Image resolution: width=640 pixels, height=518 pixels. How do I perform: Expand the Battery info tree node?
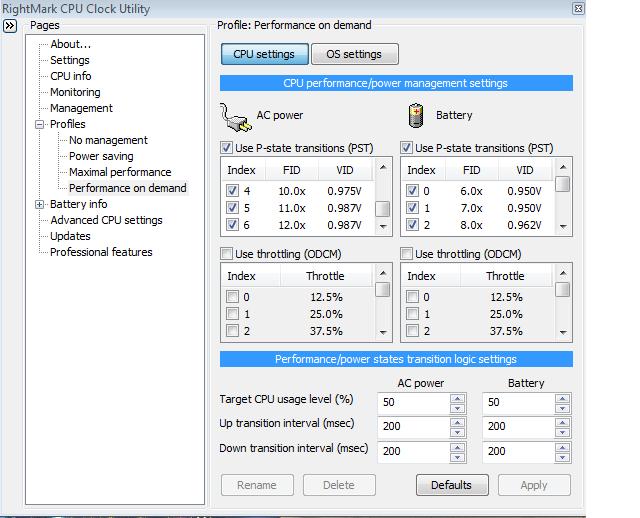[40, 205]
